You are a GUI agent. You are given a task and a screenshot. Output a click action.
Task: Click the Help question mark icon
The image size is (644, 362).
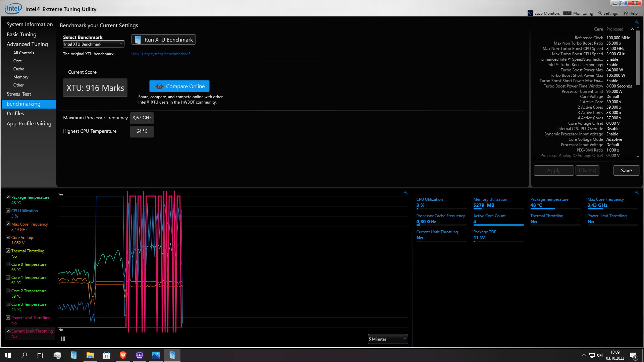626,13
